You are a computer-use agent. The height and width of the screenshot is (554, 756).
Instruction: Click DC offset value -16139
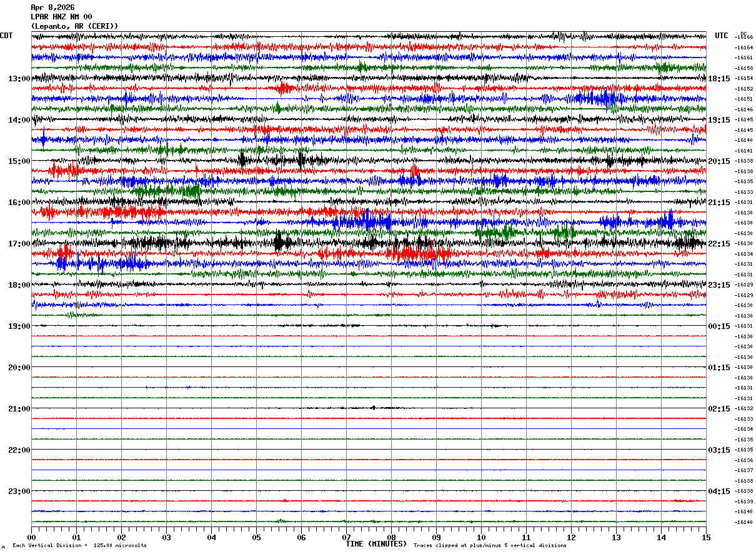pos(744,501)
